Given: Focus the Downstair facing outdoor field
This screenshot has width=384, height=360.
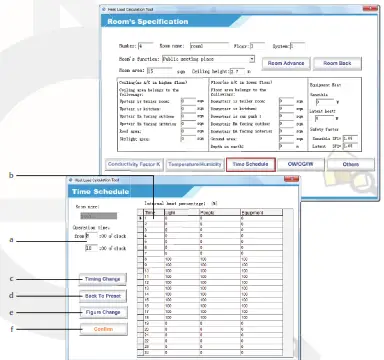Looking at the screenshot, I should (x=287, y=124).
